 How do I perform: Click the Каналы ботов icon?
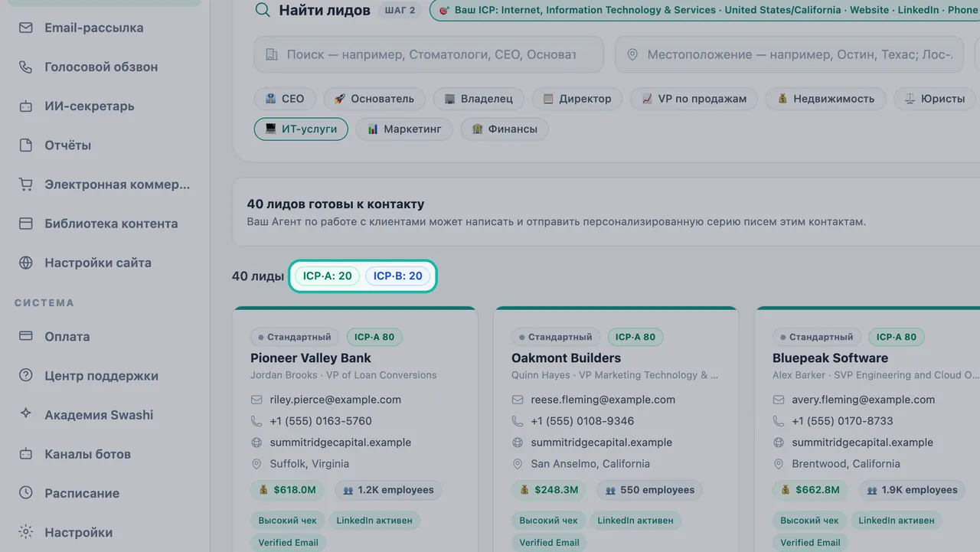point(26,453)
